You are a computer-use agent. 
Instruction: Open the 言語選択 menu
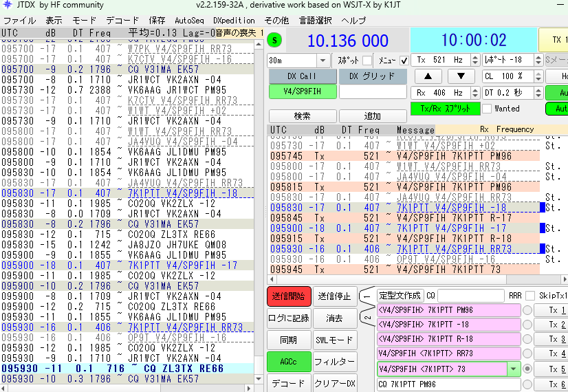(315, 21)
